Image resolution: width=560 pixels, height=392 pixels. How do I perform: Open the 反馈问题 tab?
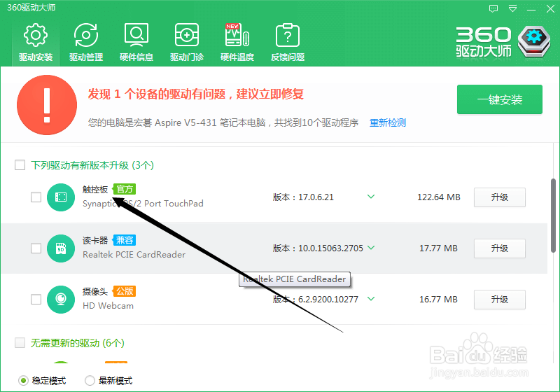click(288, 43)
